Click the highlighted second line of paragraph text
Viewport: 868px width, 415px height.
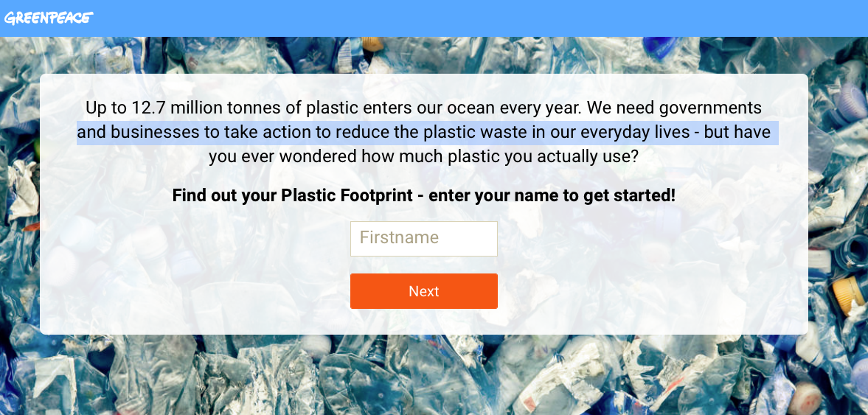[423, 133]
